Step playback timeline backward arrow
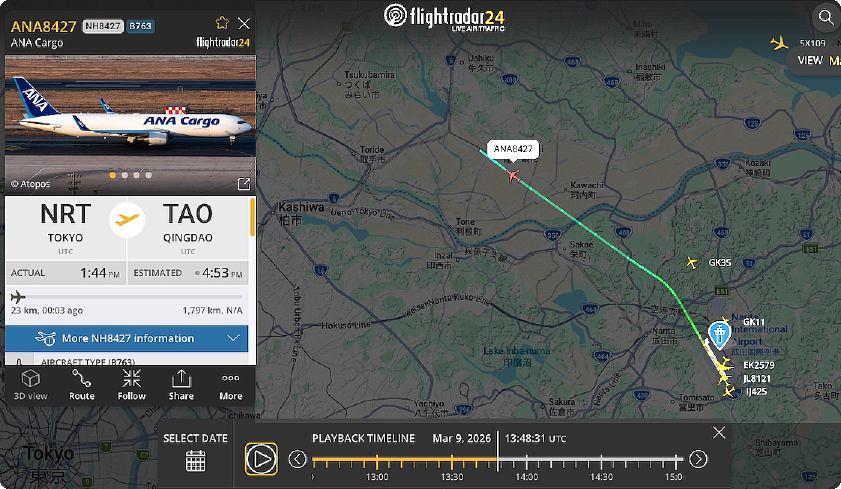 297,460
